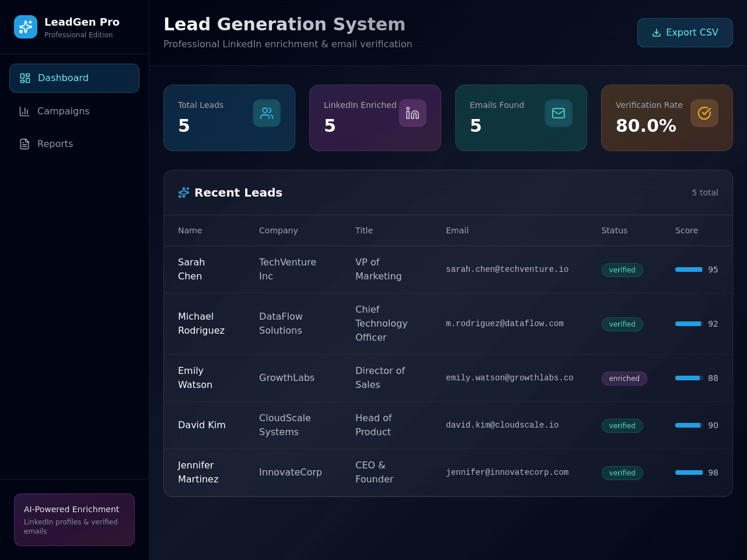Click the Total Leads people icon
Screen dimensions: 747x560
coord(267,113)
